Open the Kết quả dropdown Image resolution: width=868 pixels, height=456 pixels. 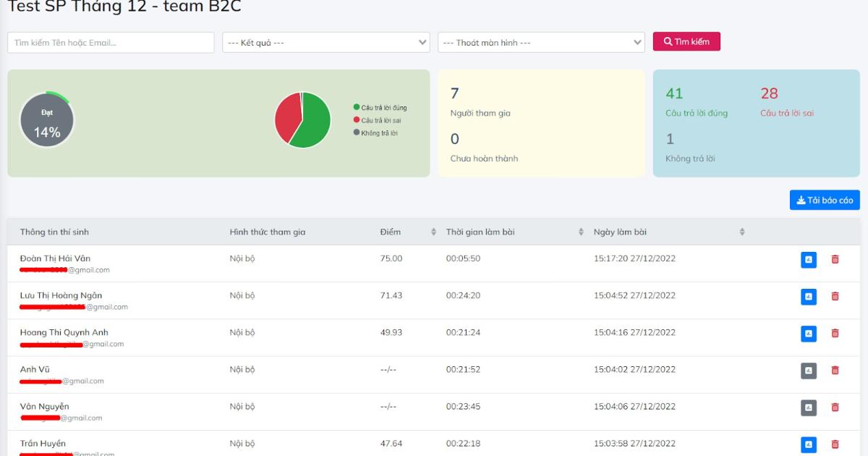325,41
